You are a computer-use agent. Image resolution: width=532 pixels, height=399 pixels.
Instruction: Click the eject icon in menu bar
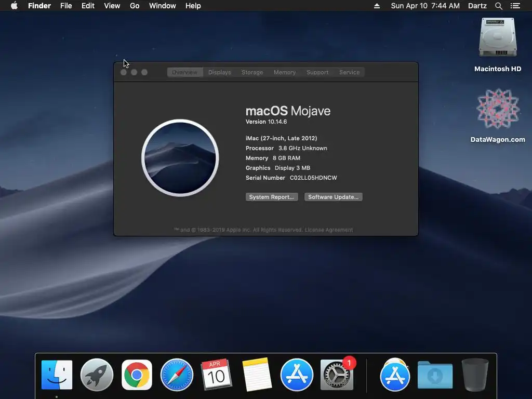coord(377,6)
